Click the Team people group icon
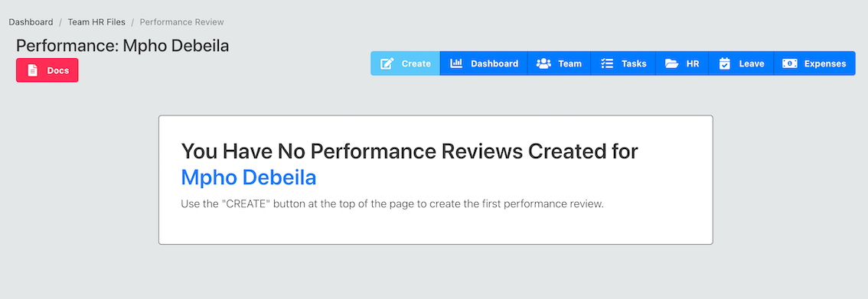The height and width of the screenshot is (299, 868). pyautogui.click(x=543, y=63)
